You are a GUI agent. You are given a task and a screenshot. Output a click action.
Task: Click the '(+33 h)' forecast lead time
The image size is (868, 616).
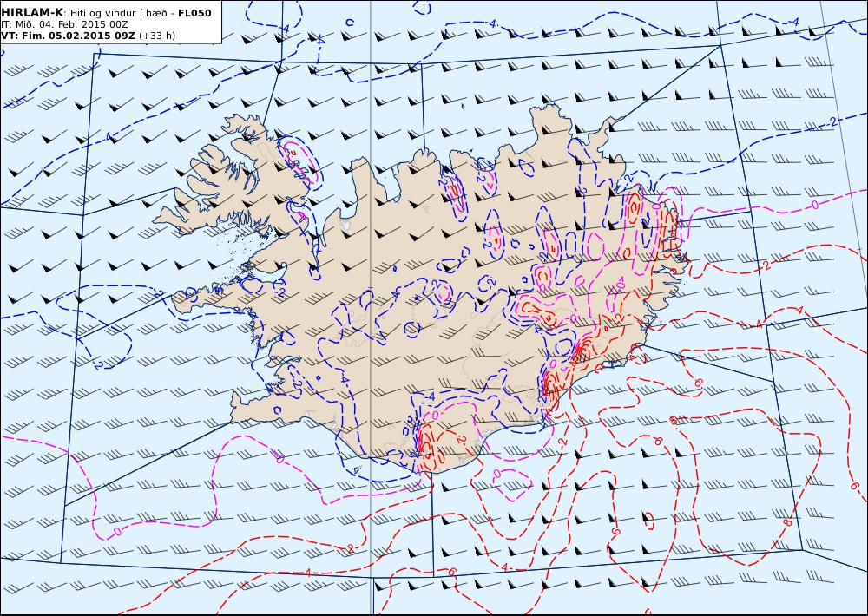coord(157,36)
